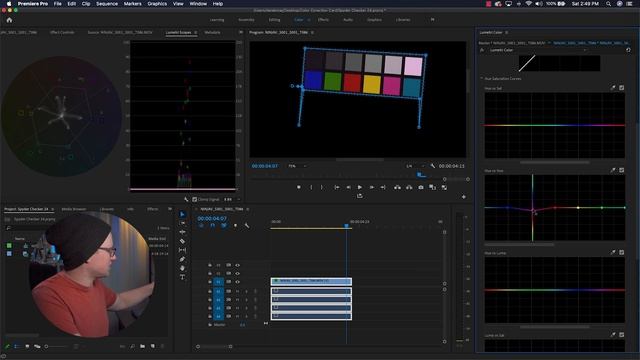Click the timeline playhead marker
The image size is (640, 360).
[346, 225]
